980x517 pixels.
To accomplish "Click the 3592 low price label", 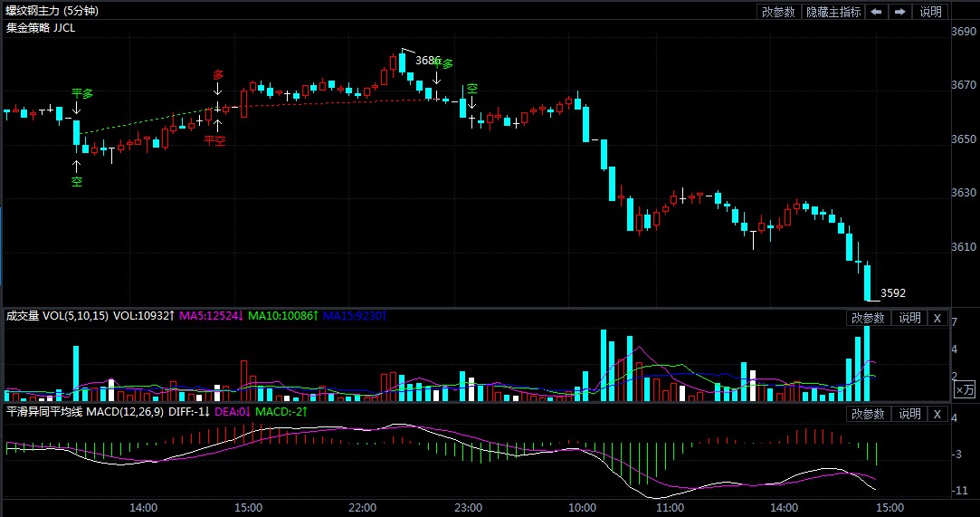I will pos(892,293).
